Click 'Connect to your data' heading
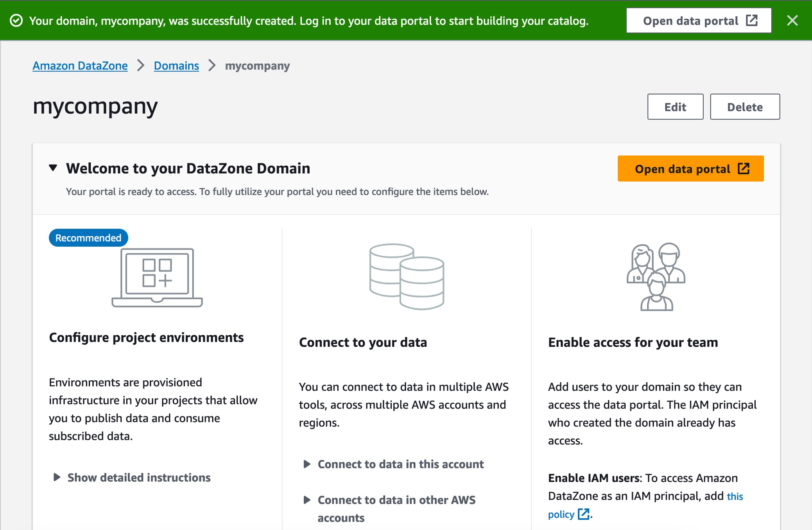 click(x=363, y=342)
